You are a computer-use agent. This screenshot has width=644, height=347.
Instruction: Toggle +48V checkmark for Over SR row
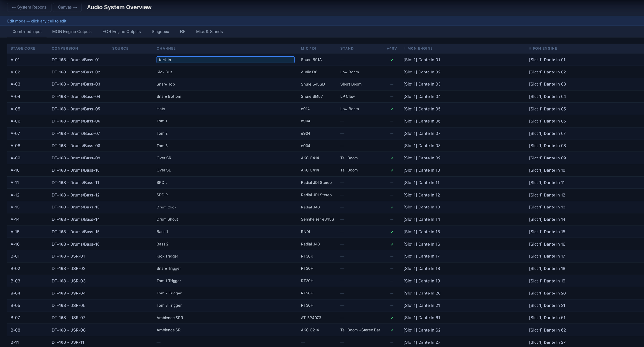(x=392, y=158)
